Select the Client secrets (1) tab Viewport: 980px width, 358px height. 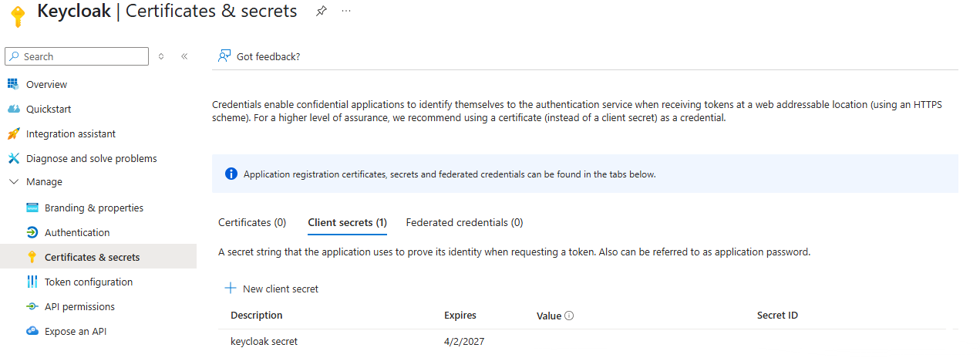347,222
